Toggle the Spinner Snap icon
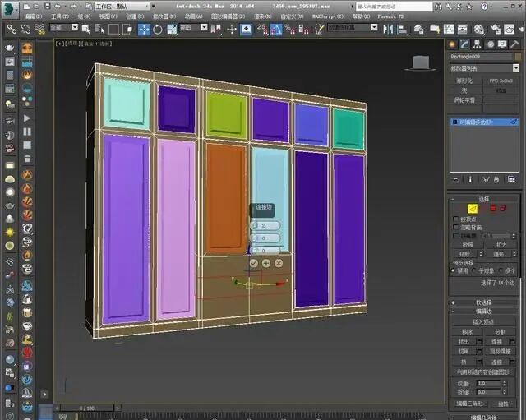Viewport: 526px width, 420px height. click(x=303, y=30)
